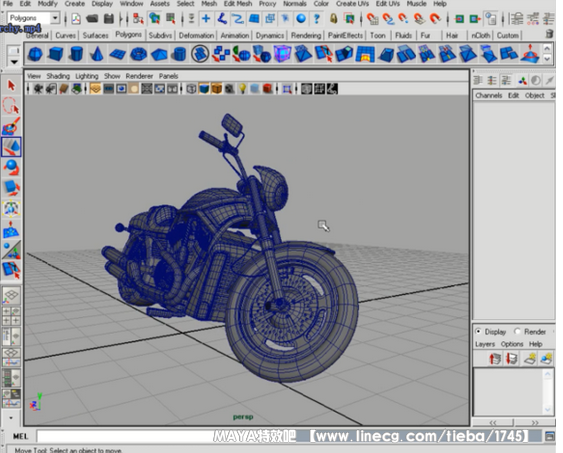Choose the Select tool arrow
This screenshot has width=563, height=453.
[11, 85]
